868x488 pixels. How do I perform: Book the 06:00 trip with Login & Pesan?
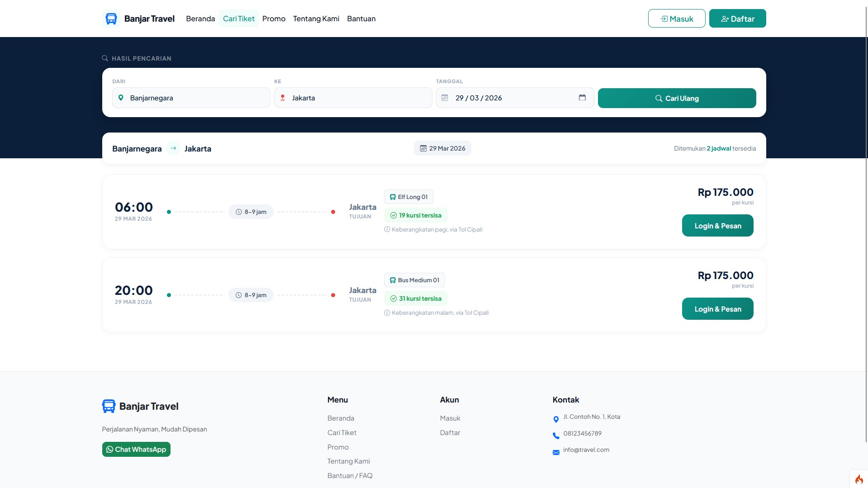coord(717,226)
